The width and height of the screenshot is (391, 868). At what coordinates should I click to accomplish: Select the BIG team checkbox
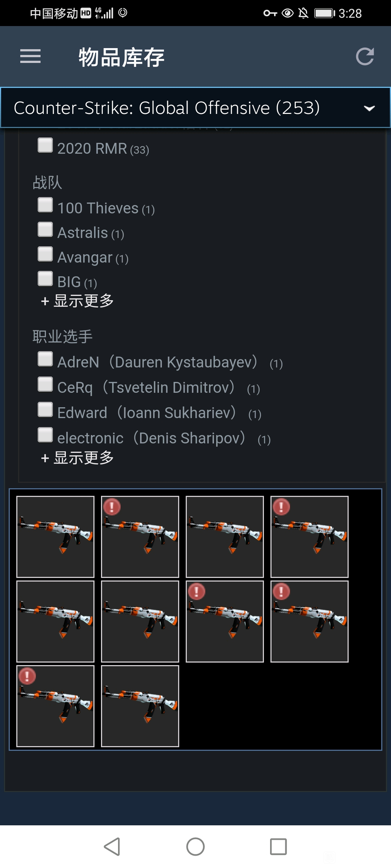click(x=45, y=278)
